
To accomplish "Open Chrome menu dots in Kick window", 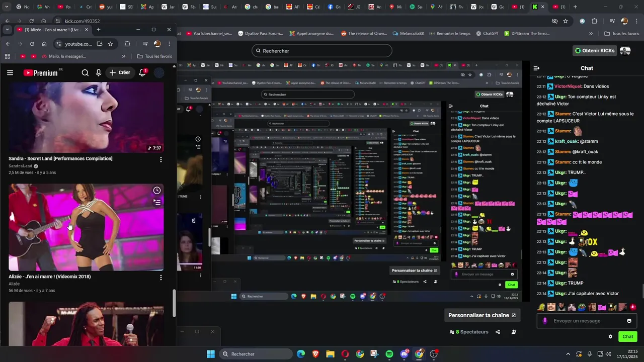I will point(637,21).
